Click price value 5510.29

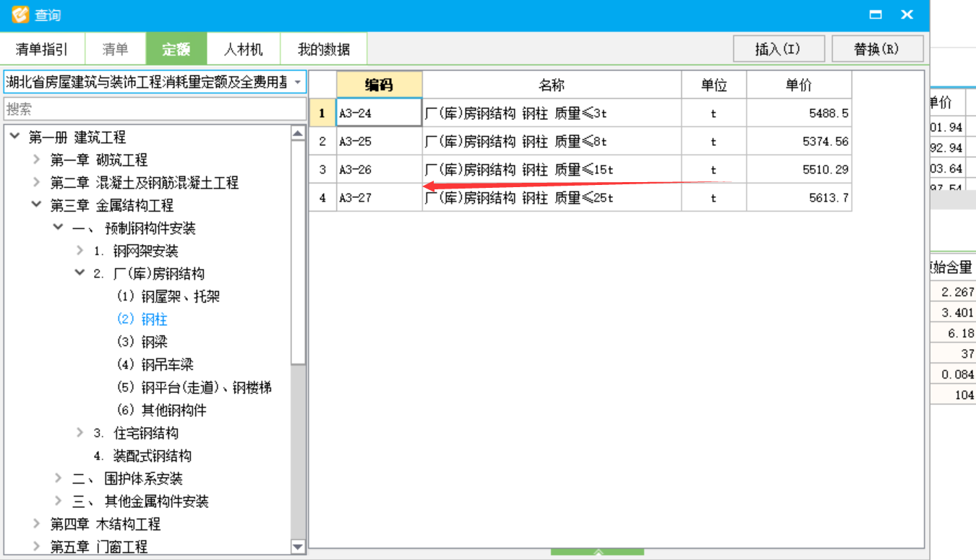(x=826, y=170)
